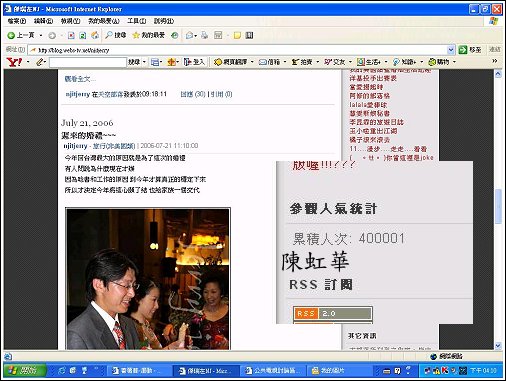Open the 觀看全文... read-more link
506x381 pixels.
[x=80, y=79]
